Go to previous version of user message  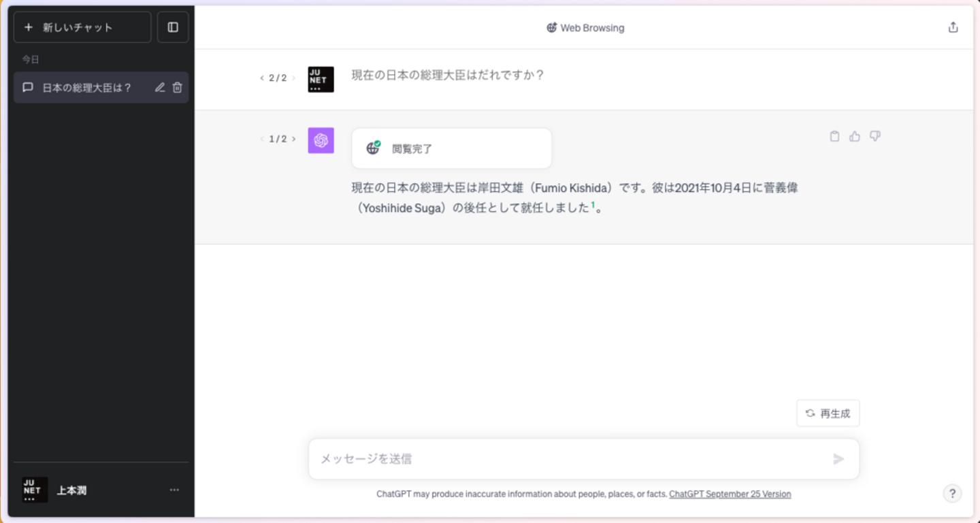[x=262, y=78]
